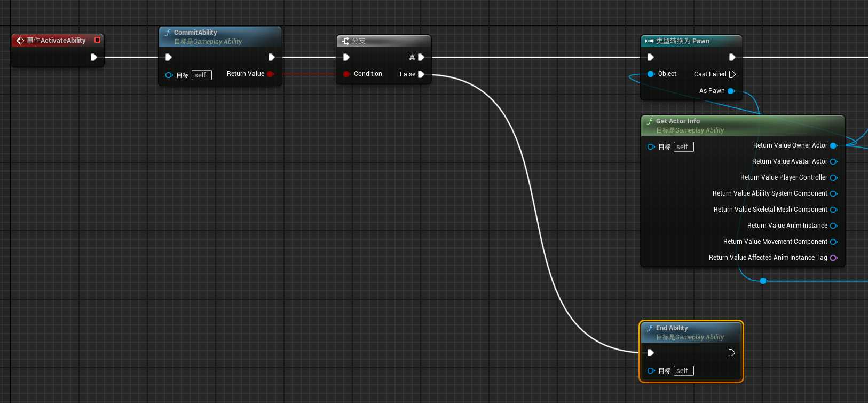
Task: Click the True (真) exec output pin on Branch
Action: (421, 57)
